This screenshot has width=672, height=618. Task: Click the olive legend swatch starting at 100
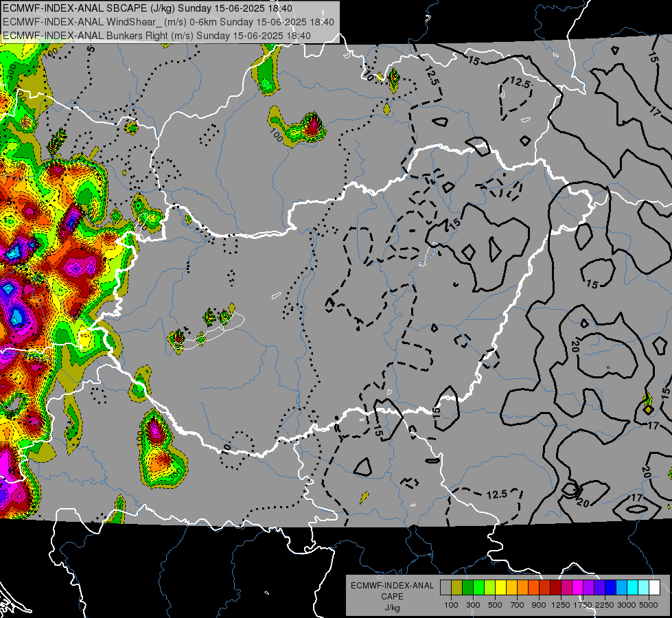[457, 587]
